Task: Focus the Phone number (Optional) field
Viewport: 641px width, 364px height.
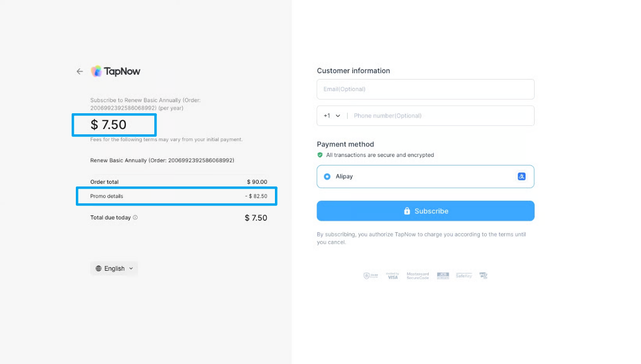Action: tap(441, 116)
